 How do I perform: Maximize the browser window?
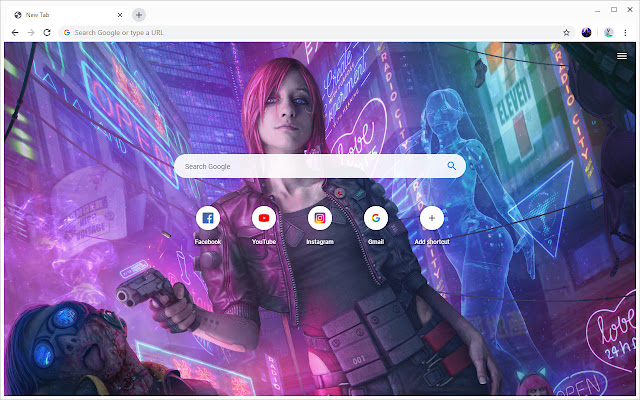[x=613, y=10]
